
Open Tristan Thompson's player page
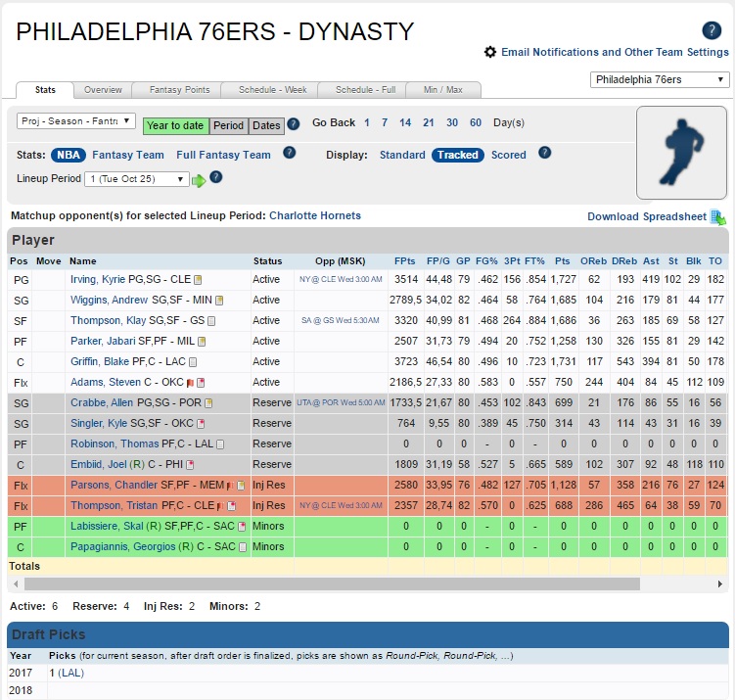[114, 505]
